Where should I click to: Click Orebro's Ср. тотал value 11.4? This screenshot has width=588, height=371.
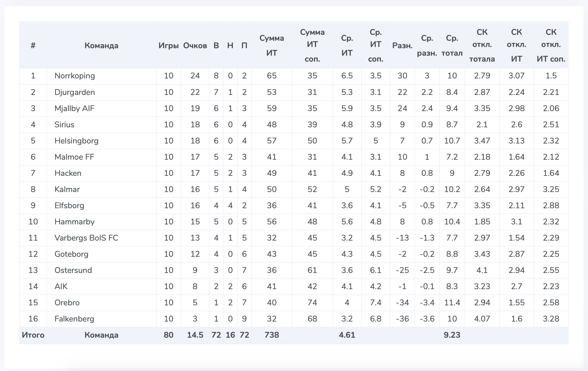[452, 303]
